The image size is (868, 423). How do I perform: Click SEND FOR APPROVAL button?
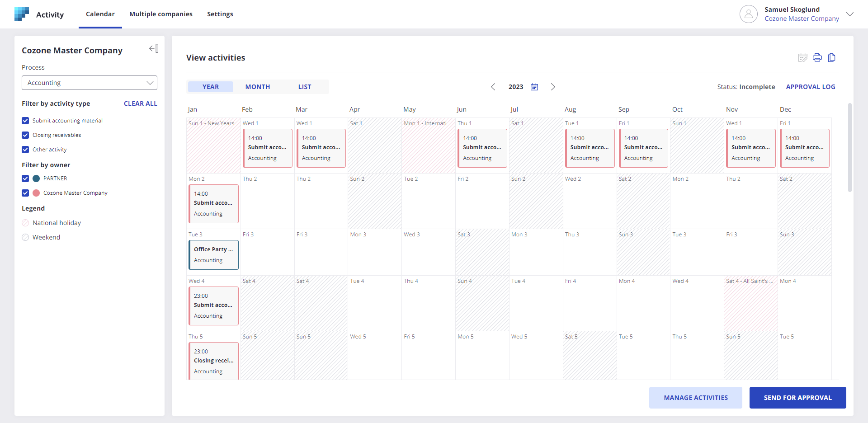[798, 398]
